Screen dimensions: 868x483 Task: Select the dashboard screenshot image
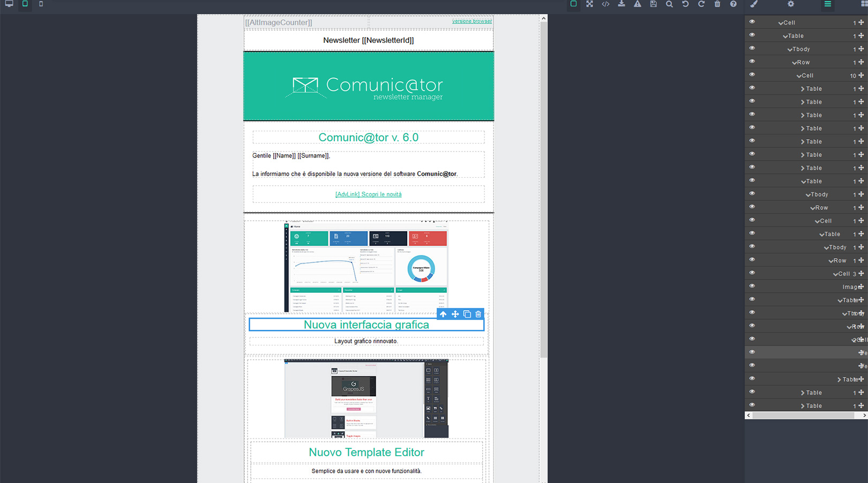coord(366,266)
